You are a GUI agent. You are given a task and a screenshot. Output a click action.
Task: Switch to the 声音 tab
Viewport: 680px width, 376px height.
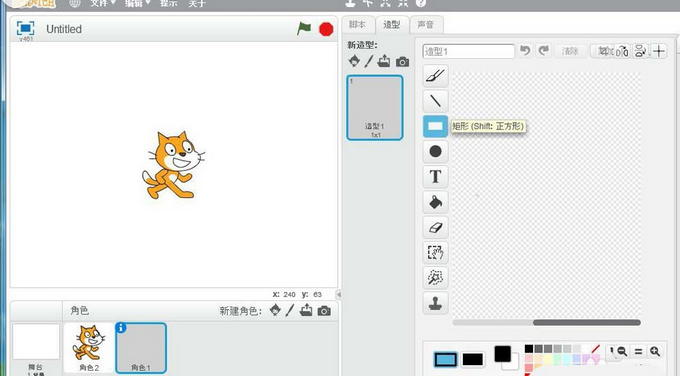426,25
